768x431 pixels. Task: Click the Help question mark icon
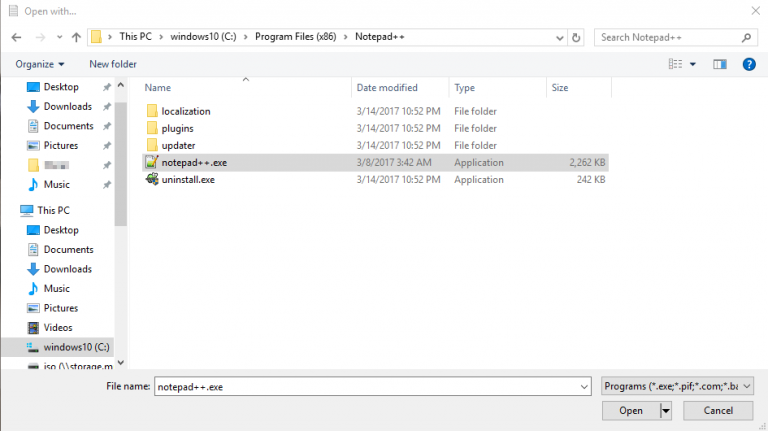(x=748, y=64)
